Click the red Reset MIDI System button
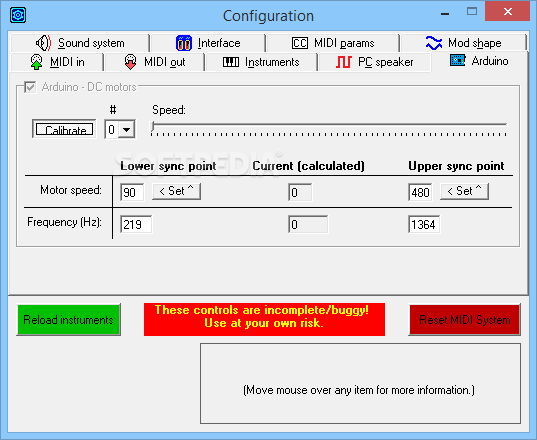This screenshot has height=440, width=537. 464,320
